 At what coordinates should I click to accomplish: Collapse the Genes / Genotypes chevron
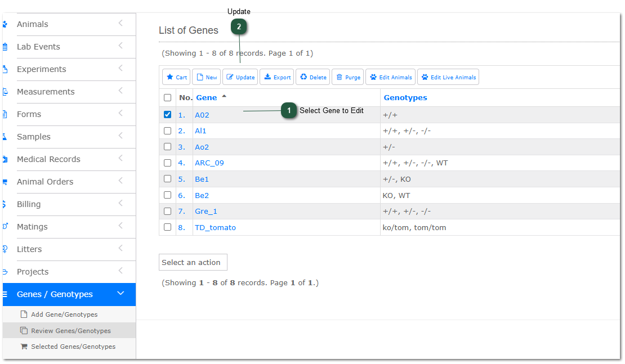click(120, 294)
